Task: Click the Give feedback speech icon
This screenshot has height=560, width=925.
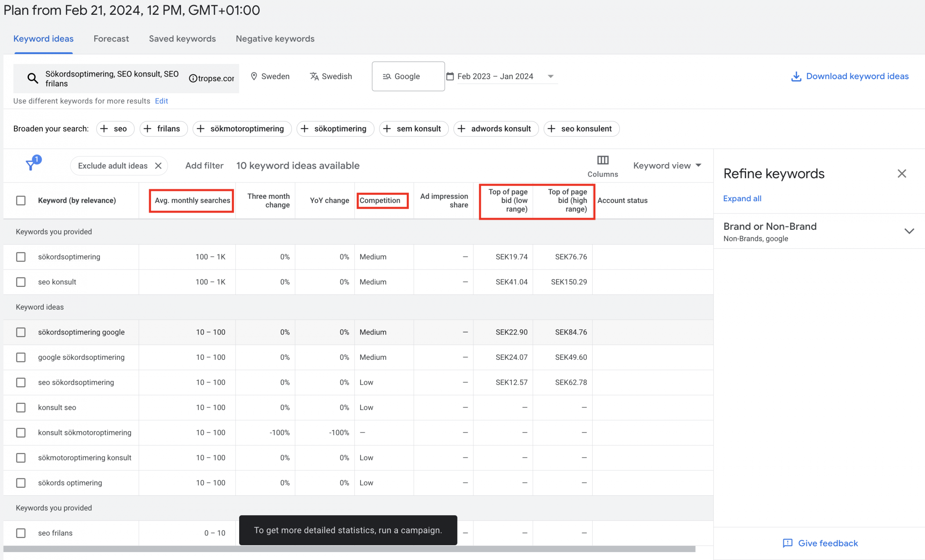Action: point(787,543)
